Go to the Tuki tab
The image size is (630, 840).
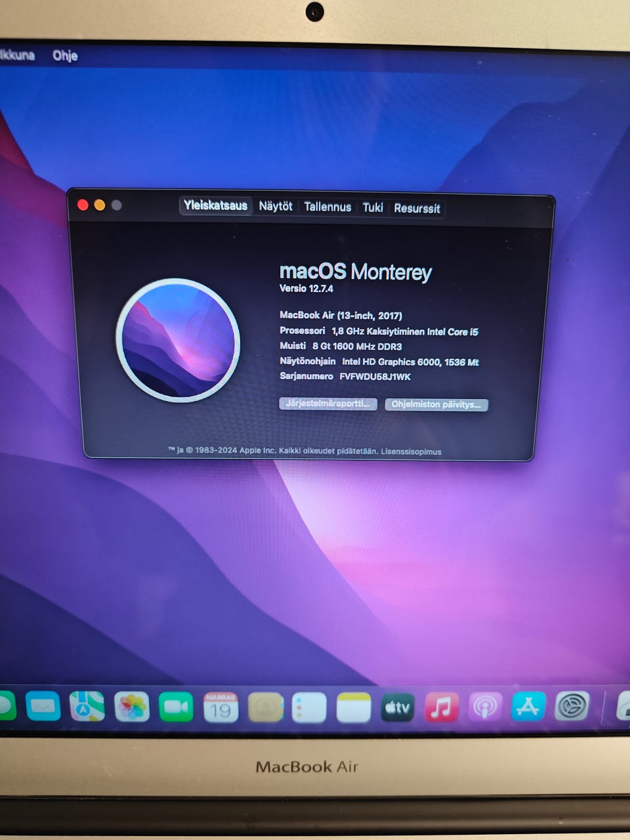click(x=373, y=207)
